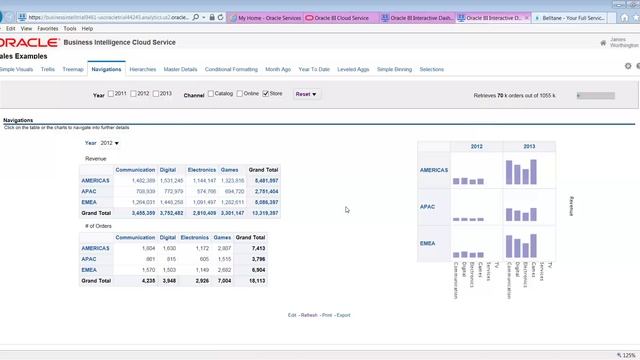640x360 pixels.
Task: Uncheck the Store channel checkbox
Action: 266,93
